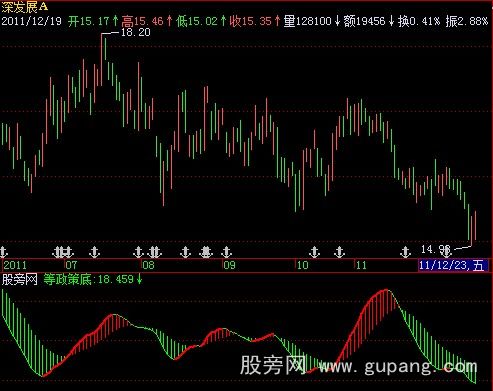Screen dimensions: 493x391
Task: Select the 11 month label on the time axis
Action: pyautogui.click(x=361, y=265)
